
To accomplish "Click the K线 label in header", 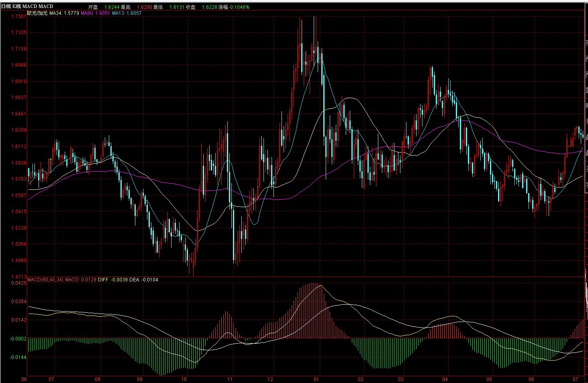I will point(17,6).
